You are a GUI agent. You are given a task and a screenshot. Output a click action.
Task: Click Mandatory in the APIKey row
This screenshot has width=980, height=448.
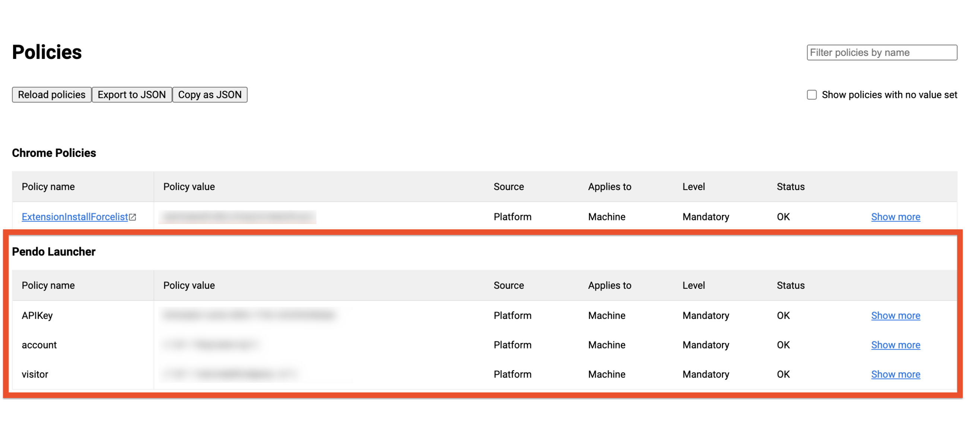tap(706, 315)
